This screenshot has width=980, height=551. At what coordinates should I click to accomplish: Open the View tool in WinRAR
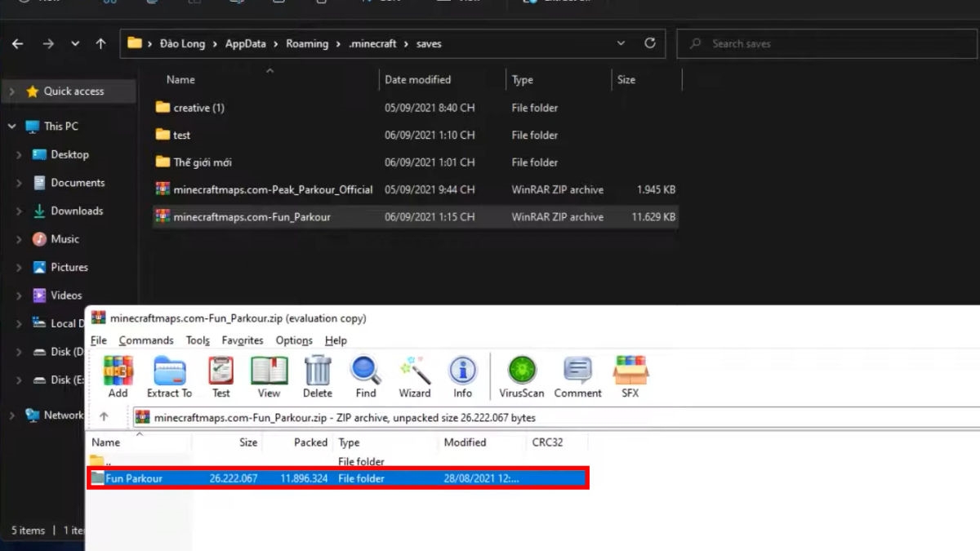[269, 376]
